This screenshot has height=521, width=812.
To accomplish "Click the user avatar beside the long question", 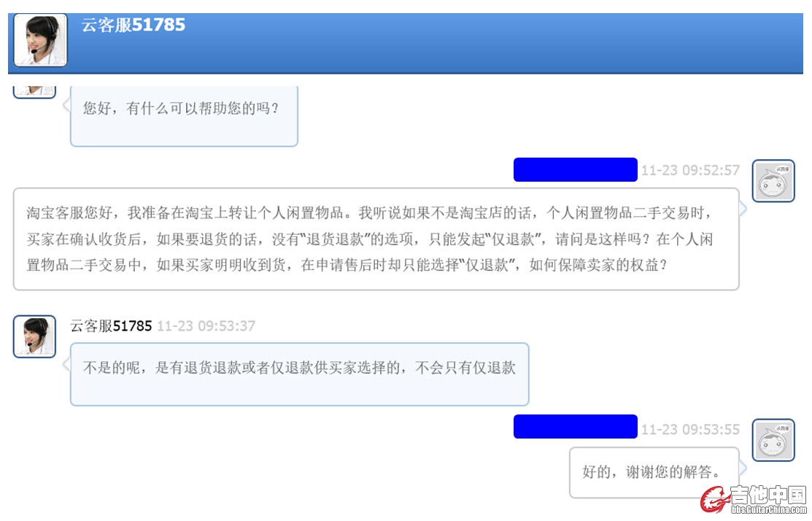I will (773, 181).
